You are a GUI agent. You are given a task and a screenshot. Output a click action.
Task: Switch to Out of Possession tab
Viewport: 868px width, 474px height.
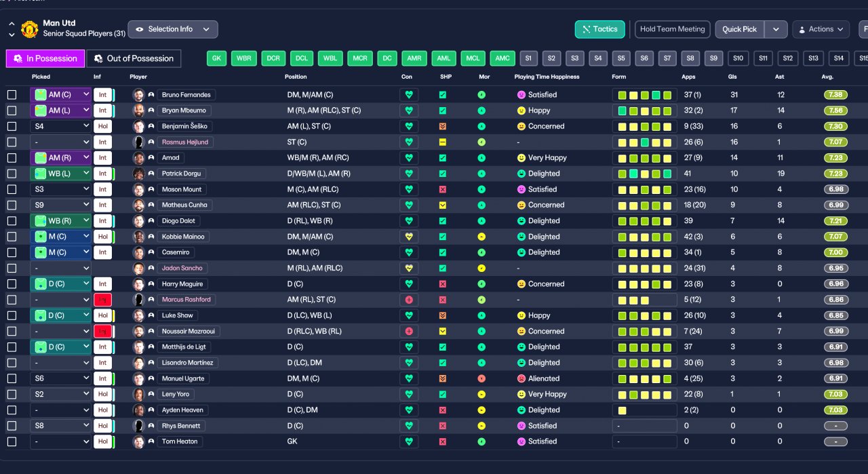134,58
